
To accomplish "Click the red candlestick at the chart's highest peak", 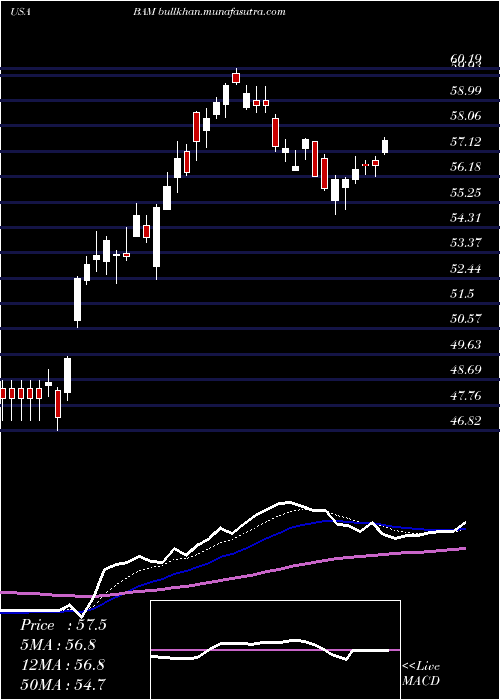I will pos(236,78).
